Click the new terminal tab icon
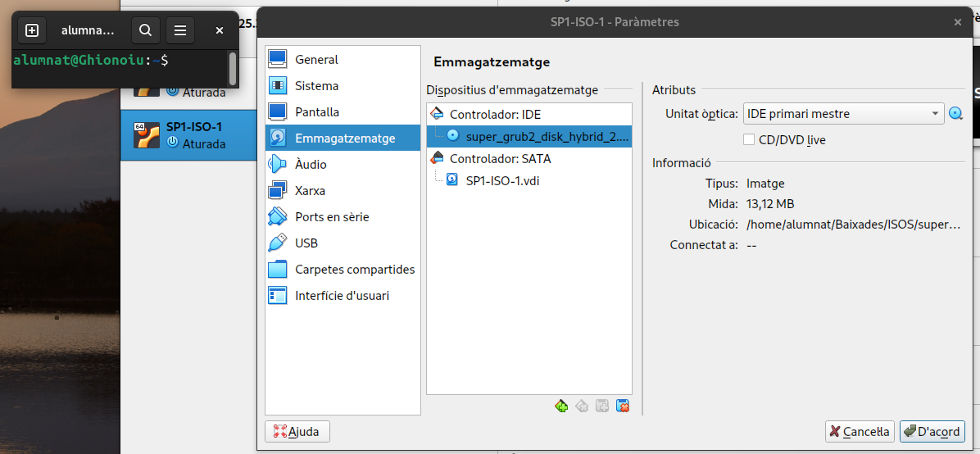Viewport: 980px width, 454px height. [32, 30]
